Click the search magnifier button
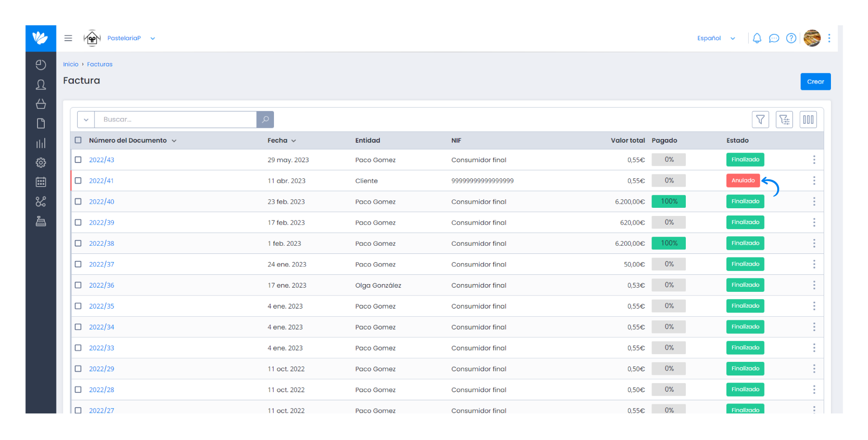The image size is (868, 440). pos(265,120)
